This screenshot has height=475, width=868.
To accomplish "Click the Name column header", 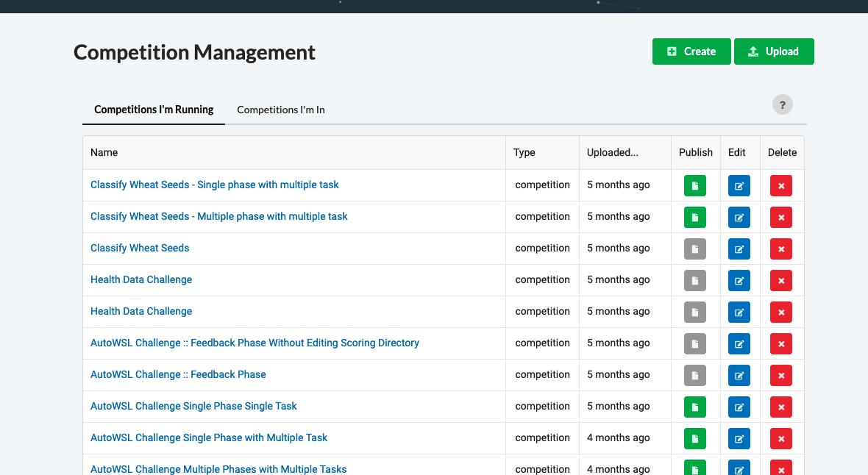I will point(104,152).
